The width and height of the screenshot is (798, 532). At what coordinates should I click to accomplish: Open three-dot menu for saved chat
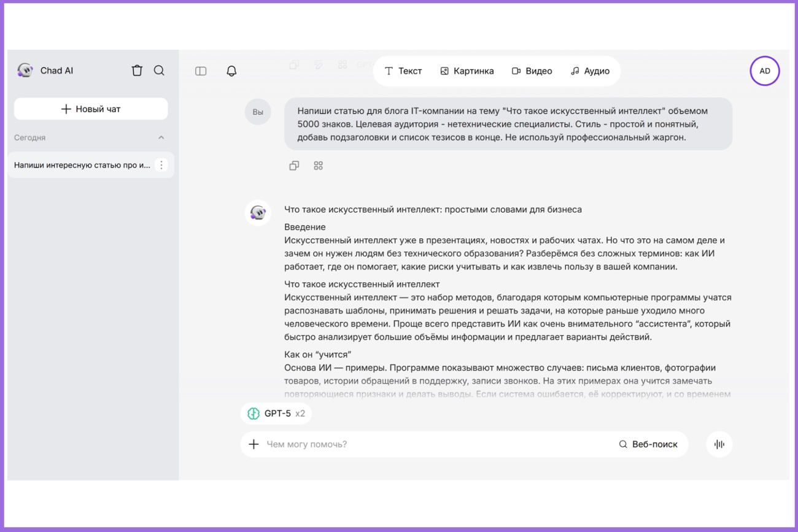pos(161,165)
